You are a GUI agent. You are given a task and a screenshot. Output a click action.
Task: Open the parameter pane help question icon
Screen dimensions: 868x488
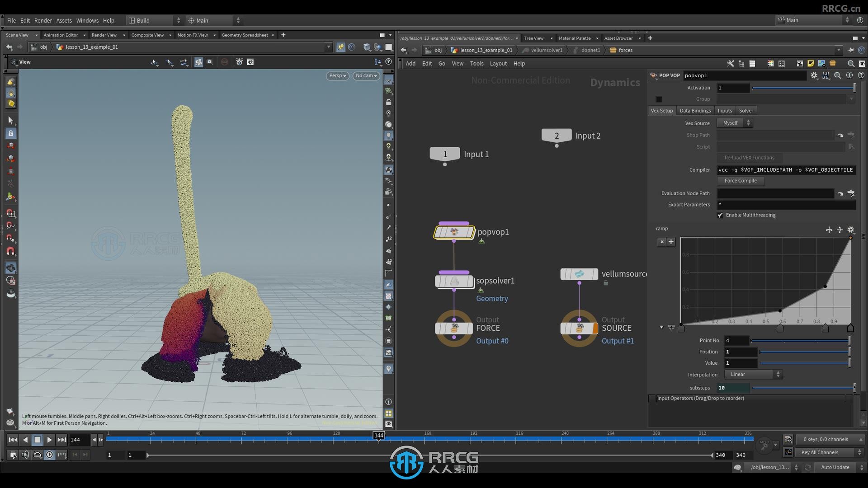coord(861,75)
